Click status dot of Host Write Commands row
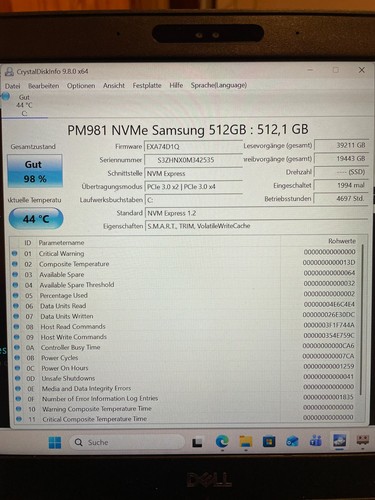 (x=17, y=337)
